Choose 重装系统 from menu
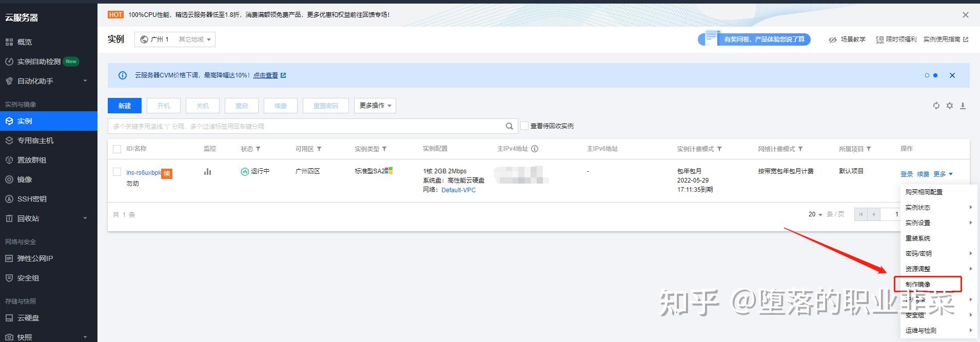The width and height of the screenshot is (980, 342). (x=939, y=238)
